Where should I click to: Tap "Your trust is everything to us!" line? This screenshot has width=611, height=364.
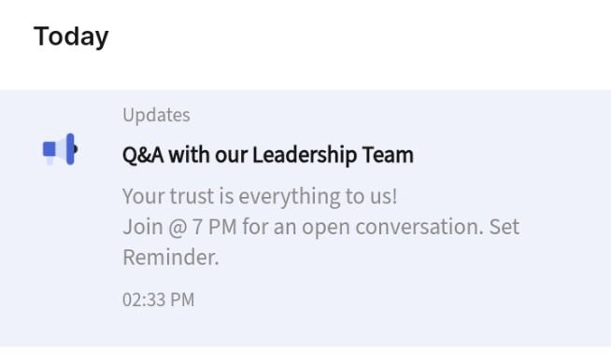click(x=260, y=196)
